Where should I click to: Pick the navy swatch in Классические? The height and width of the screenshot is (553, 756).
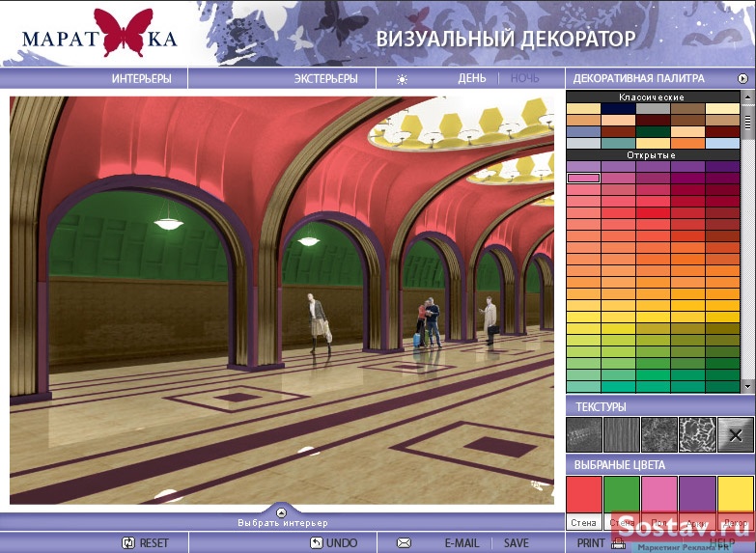pos(618,108)
